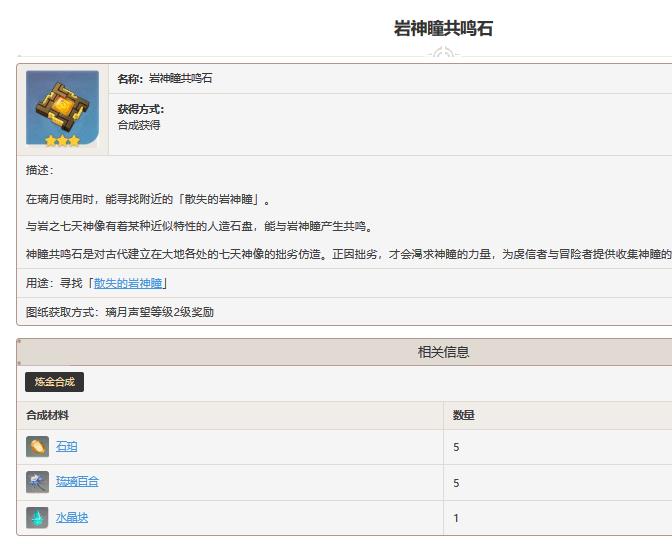Click the 数量 column header
The height and width of the screenshot is (544, 672).
(463, 415)
